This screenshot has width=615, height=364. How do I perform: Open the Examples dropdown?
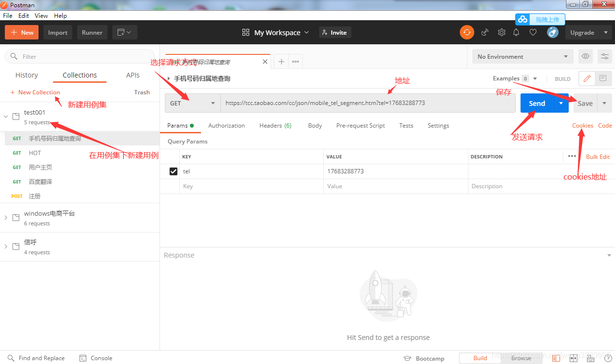click(x=515, y=78)
